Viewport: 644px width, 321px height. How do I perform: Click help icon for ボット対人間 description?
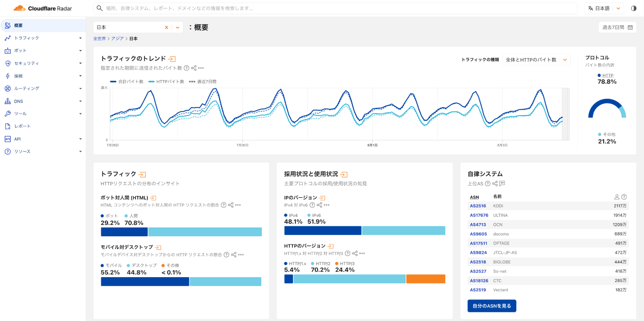click(x=224, y=205)
